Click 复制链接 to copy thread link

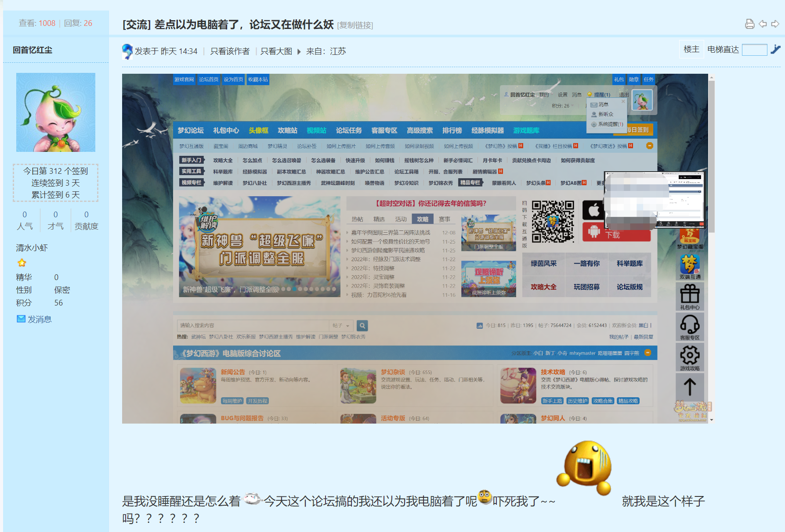pyautogui.click(x=355, y=25)
